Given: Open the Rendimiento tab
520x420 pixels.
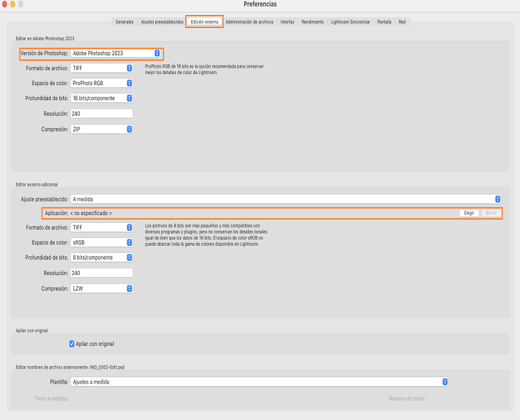Looking at the screenshot, I should (313, 21).
